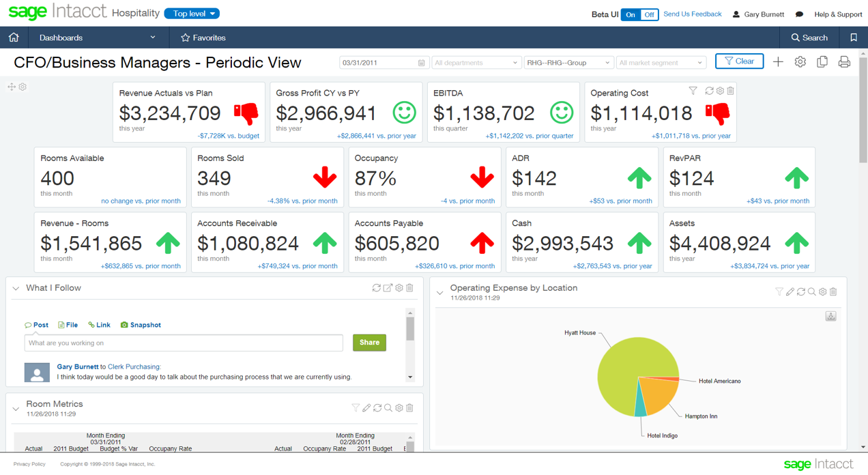This screenshot has width=868, height=475.
Task: Click the Sage Intacct logo in header
Action: click(x=57, y=12)
